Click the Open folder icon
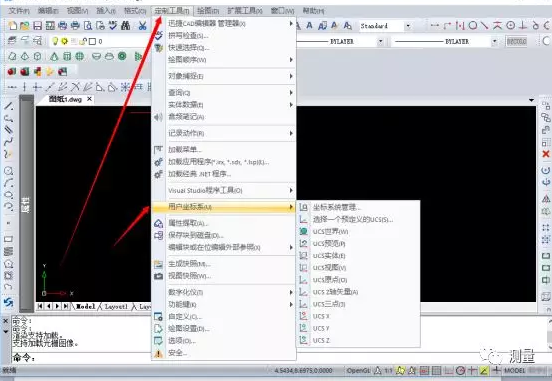Screen dimensions: 552x381 coord(24,25)
